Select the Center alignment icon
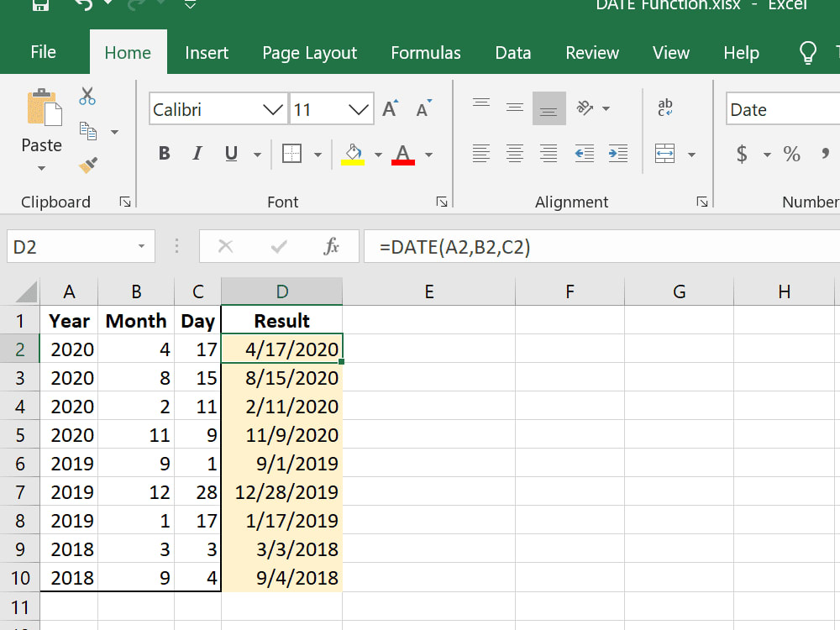 tap(515, 154)
